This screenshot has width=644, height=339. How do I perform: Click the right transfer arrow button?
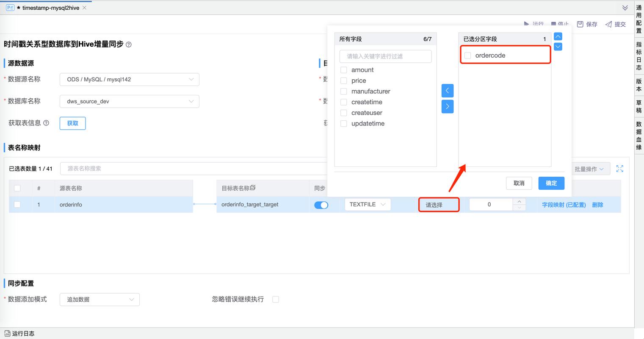[x=447, y=106]
